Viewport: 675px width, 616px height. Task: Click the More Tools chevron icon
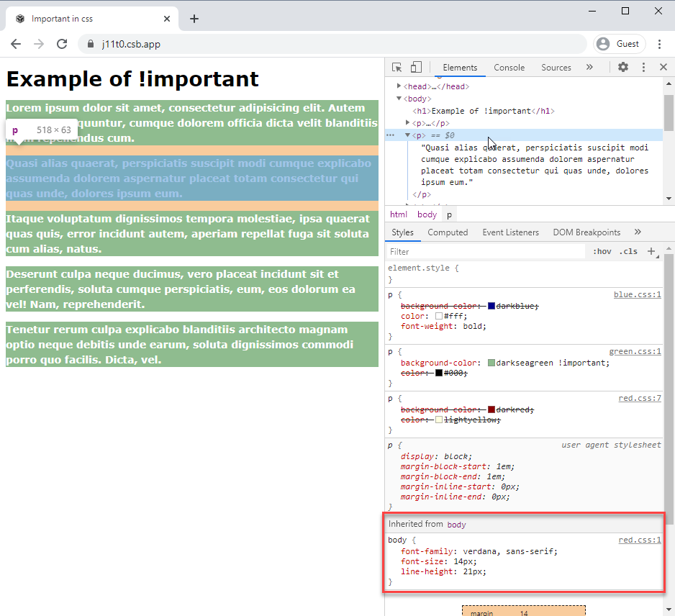click(589, 67)
